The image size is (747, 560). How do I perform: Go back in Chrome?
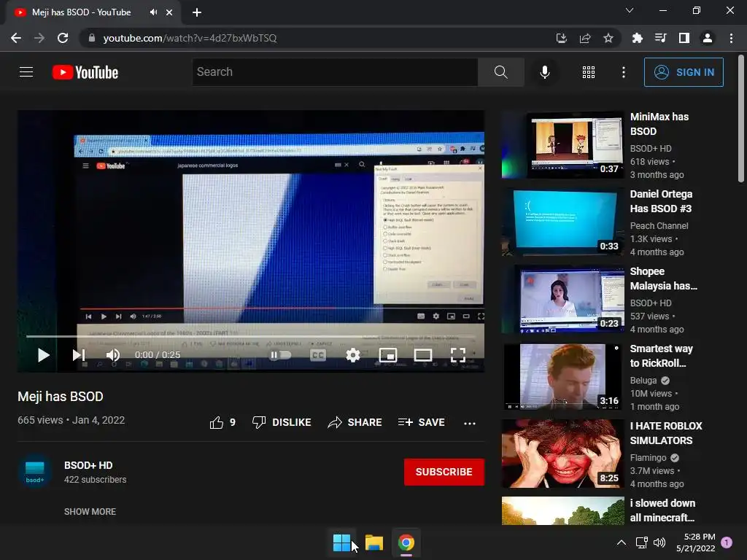pyautogui.click(x=16, y=38)
